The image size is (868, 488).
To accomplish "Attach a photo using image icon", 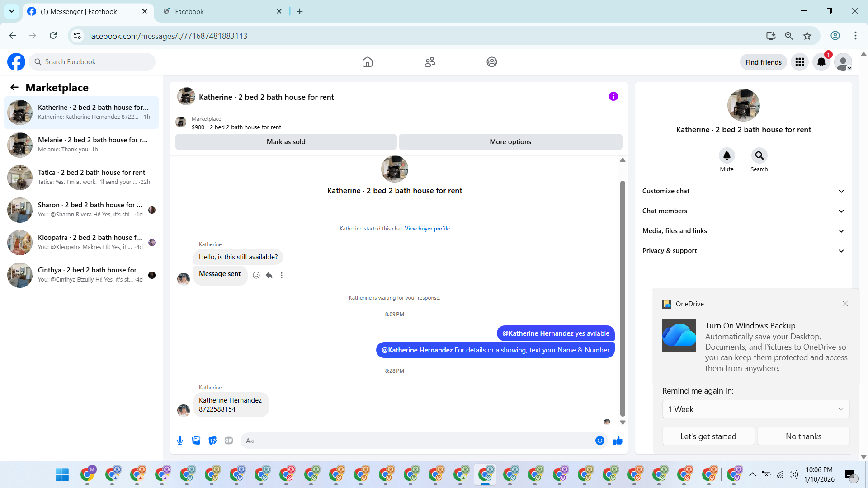I will click(x=196, y=441).
